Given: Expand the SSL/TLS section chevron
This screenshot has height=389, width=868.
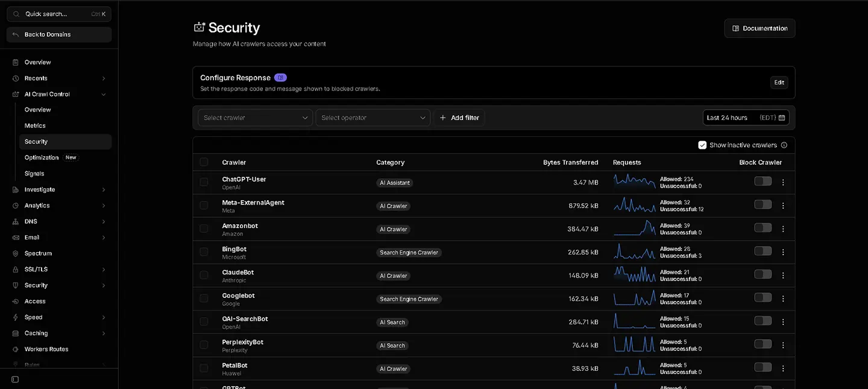Looking at the screenshot, I should pos(104,270).
